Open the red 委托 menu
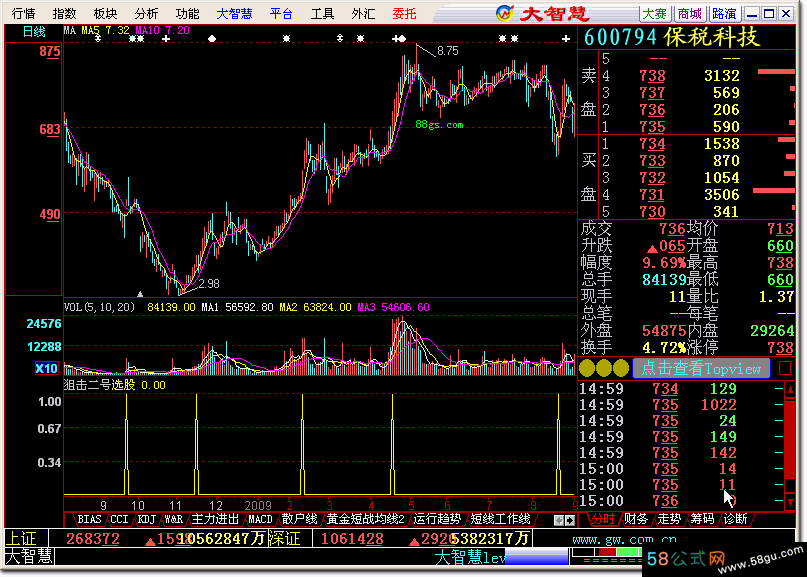The width and height of the screenshot is (807, 577). click(x=404, y=13)
